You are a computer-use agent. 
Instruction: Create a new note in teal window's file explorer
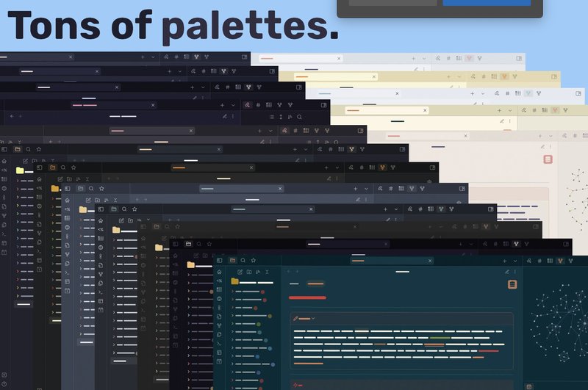(240, 272)
